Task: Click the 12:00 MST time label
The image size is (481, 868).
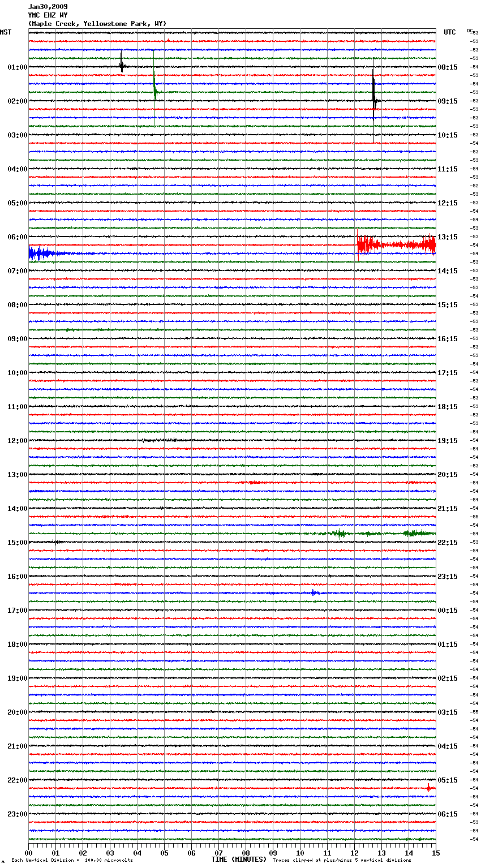Action: (18, 441)
